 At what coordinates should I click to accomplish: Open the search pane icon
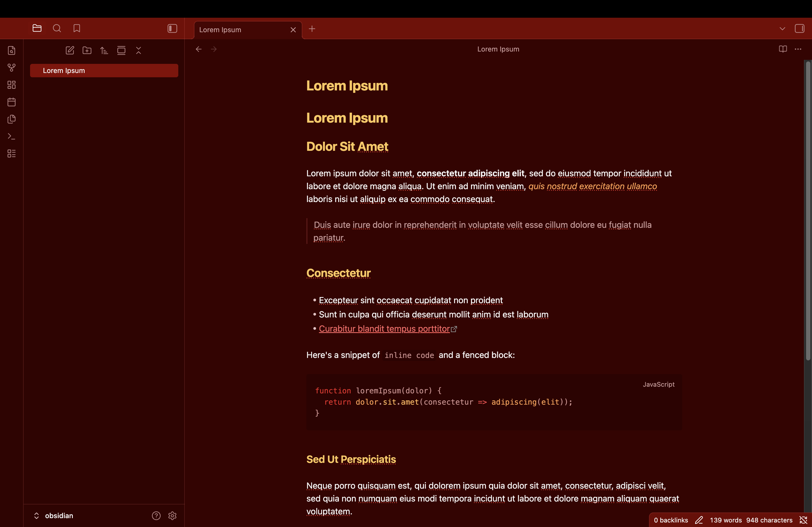pos(57,28)
